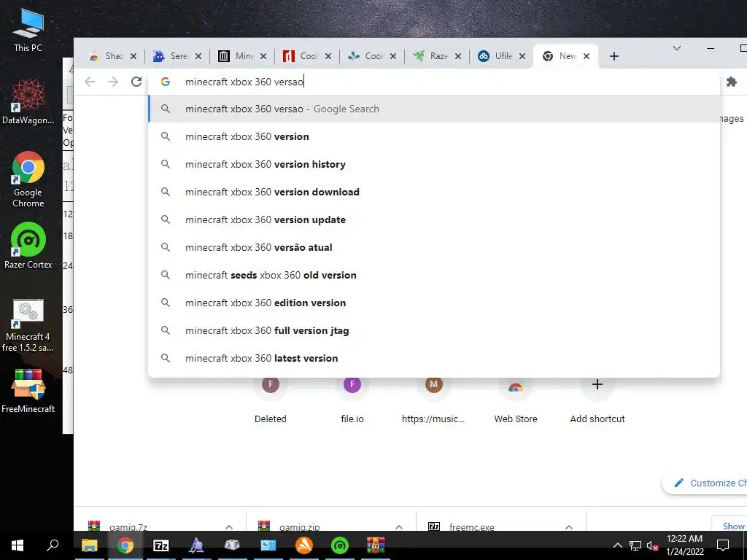This screenshot has height=560, width=747.
Task: Open Razer Cortex taskbar icon
Action: point(340,545)
